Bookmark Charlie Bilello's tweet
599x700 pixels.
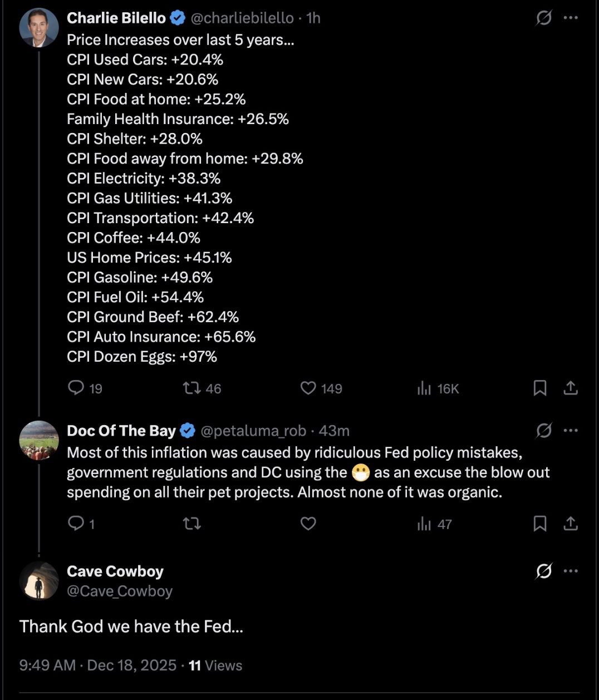pyautogui.click(x=539, y=388)
